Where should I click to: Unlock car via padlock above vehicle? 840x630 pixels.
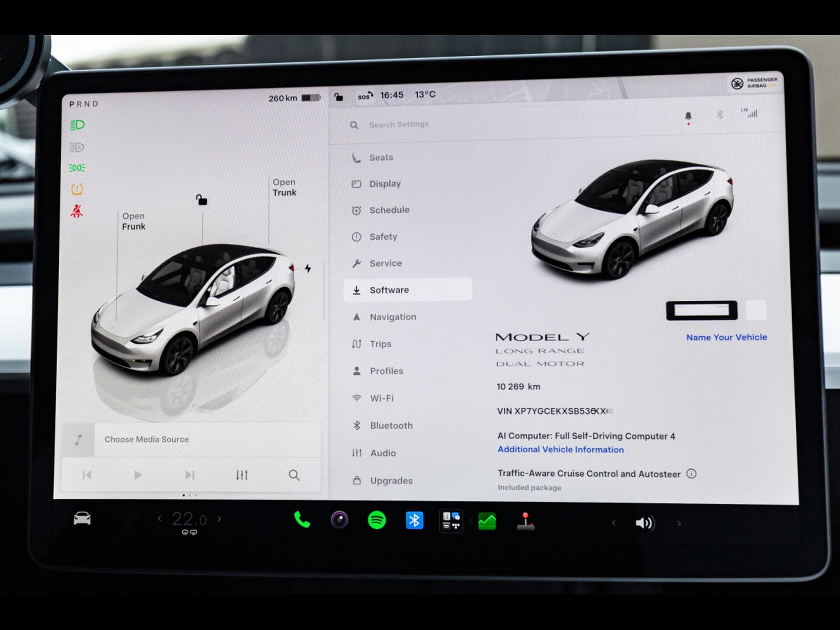coord(201,200)
